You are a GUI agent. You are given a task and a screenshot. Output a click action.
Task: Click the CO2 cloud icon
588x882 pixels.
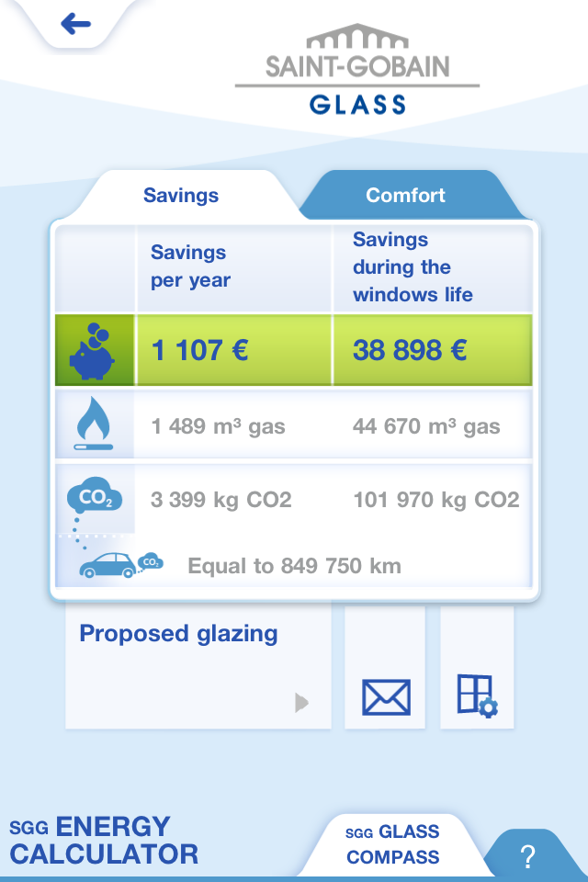click(x=95, y=495)
